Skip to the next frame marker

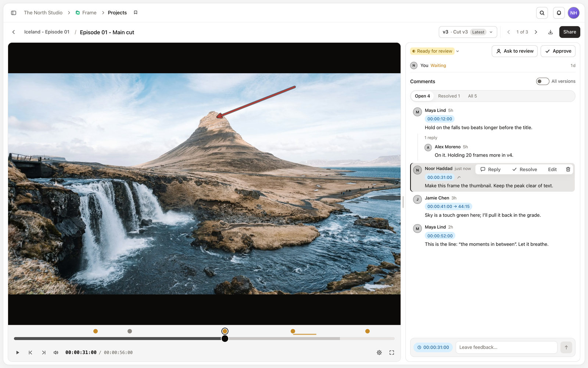44,353
